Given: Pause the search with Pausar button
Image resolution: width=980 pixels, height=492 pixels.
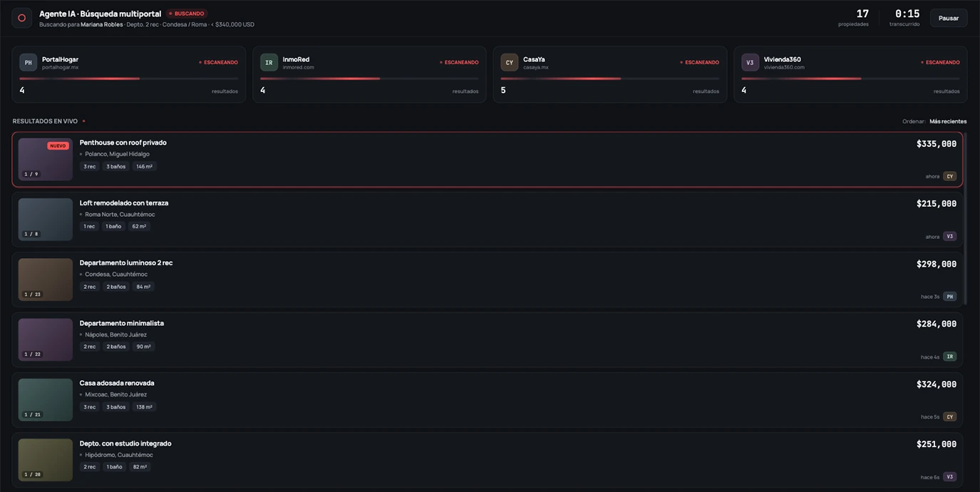Looking at the screenshot, I should 949,18.
